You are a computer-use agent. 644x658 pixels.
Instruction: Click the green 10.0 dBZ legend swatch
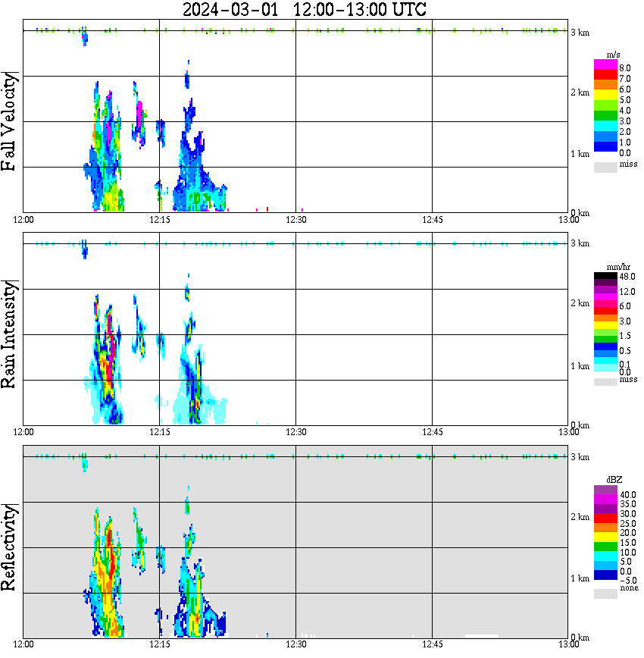pos(605,547)
